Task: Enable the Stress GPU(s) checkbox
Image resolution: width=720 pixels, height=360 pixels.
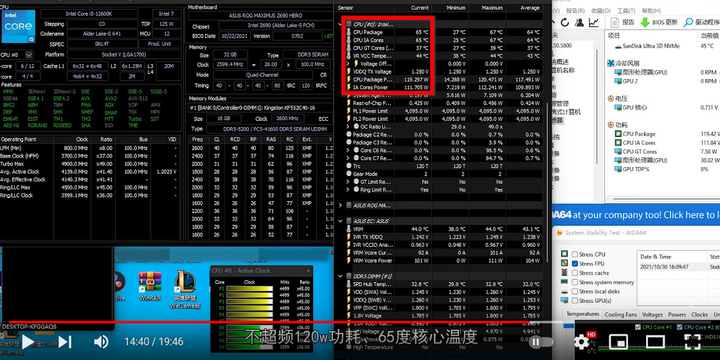Action: point(574,300)
